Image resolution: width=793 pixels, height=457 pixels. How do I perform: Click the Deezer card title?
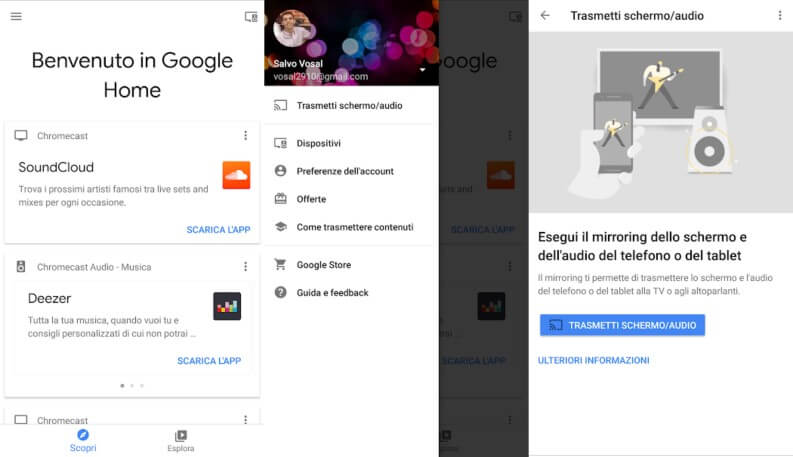(x=49, y=298)
